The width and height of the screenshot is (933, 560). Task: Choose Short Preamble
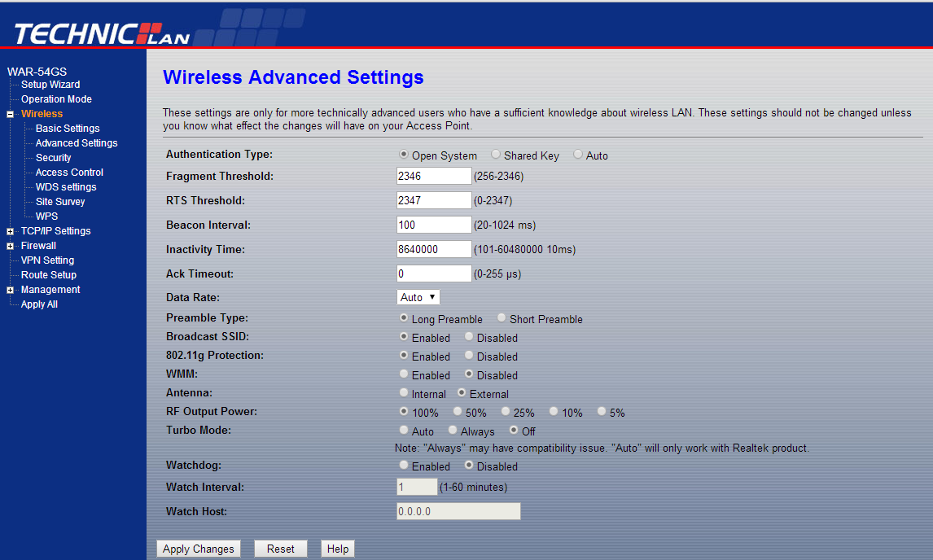[502, 317]
